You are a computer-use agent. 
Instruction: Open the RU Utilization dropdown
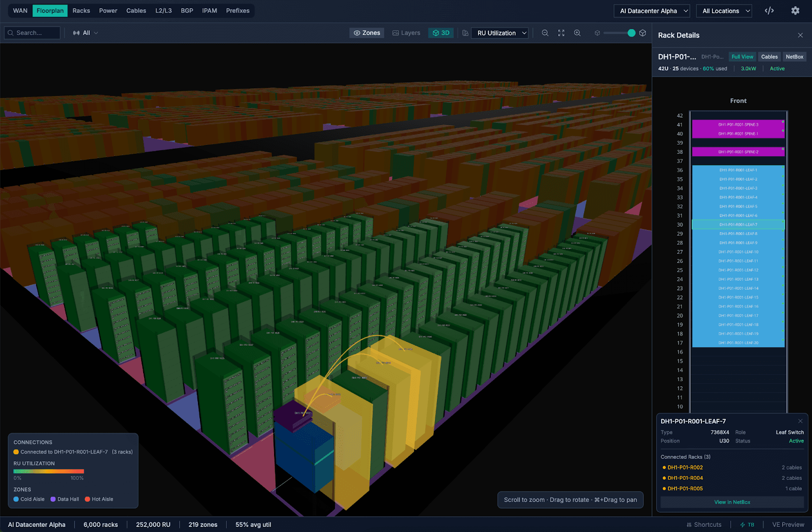point(499,32)
